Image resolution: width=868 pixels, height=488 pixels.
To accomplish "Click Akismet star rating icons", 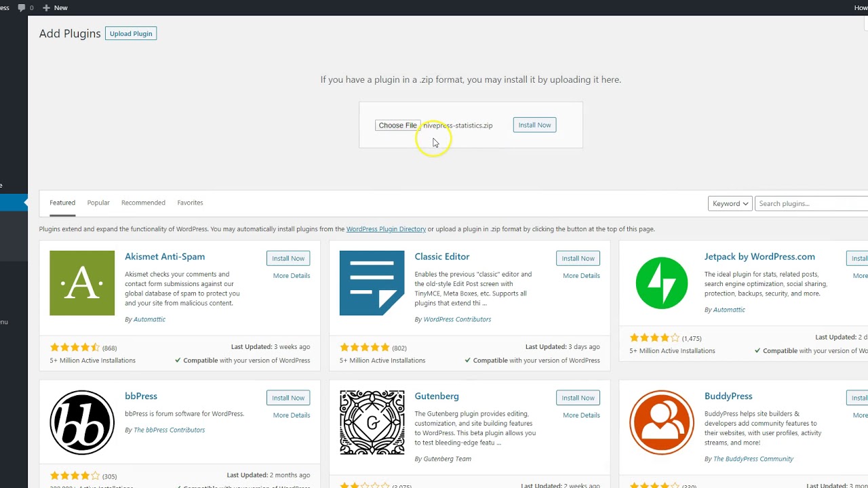I will 75,348.
